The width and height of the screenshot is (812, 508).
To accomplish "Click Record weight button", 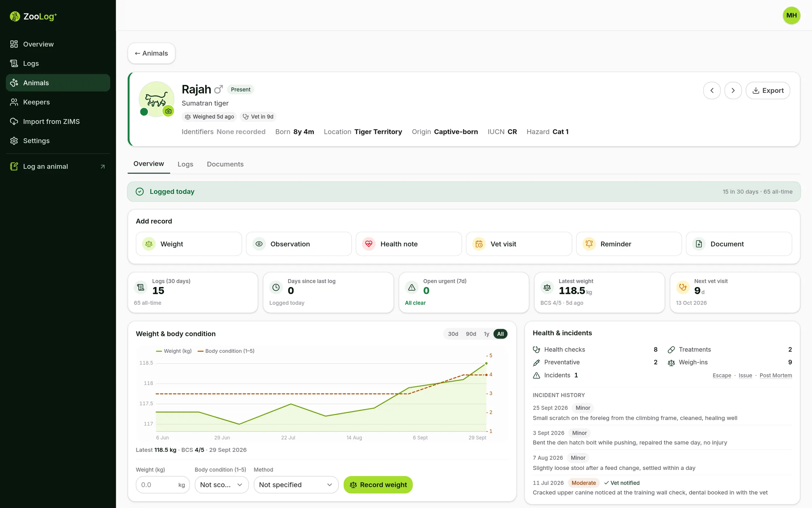I will point(378,485).
